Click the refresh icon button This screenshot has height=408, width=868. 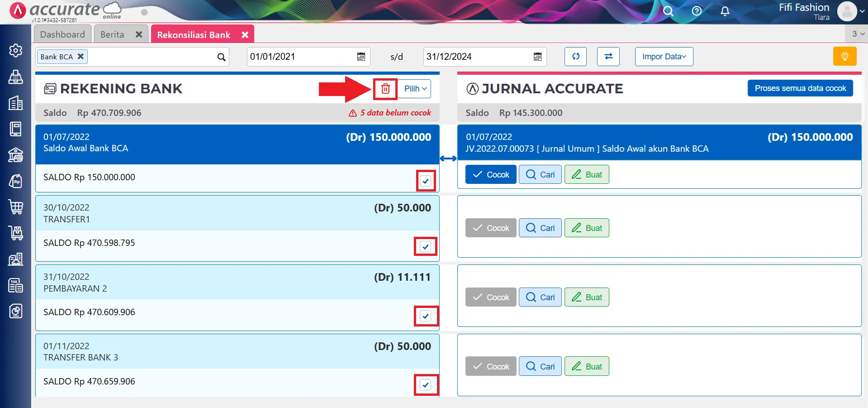[x=575, y=57]
